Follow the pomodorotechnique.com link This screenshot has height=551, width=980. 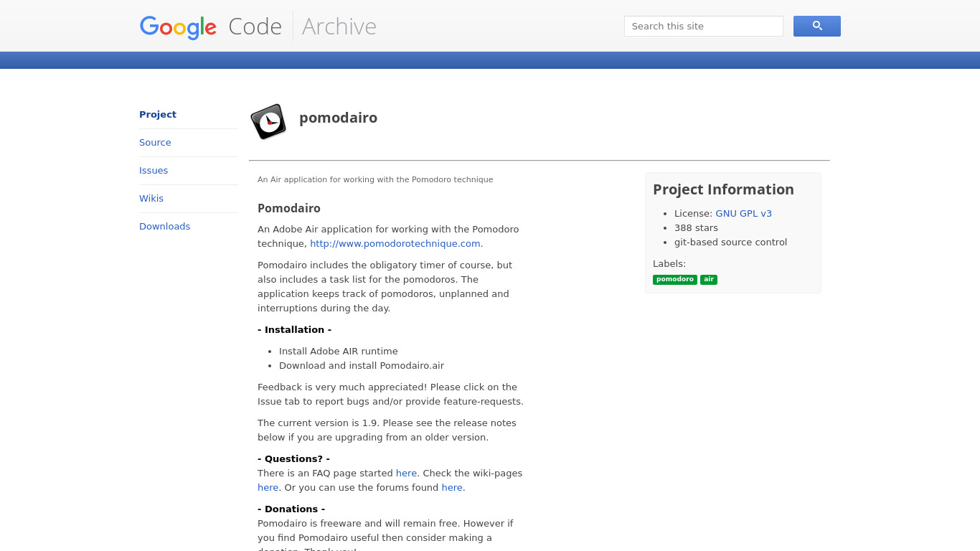pos(395,244)
